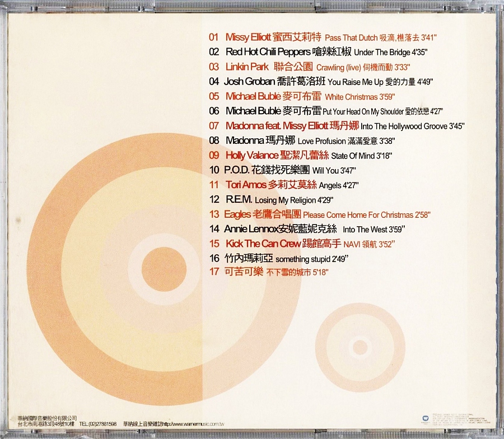Select "Please Come Home For Christmas"
Viewport: 504px width, 439px height.
[358, 216]
